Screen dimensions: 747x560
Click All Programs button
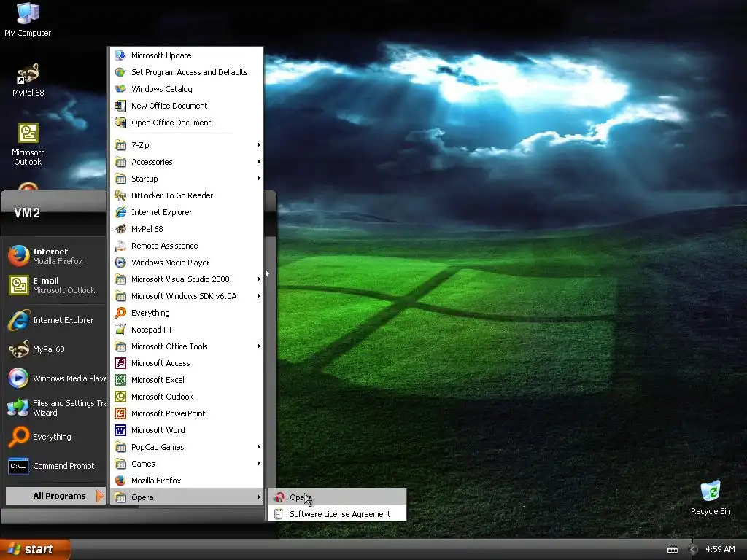click(55, 496)
